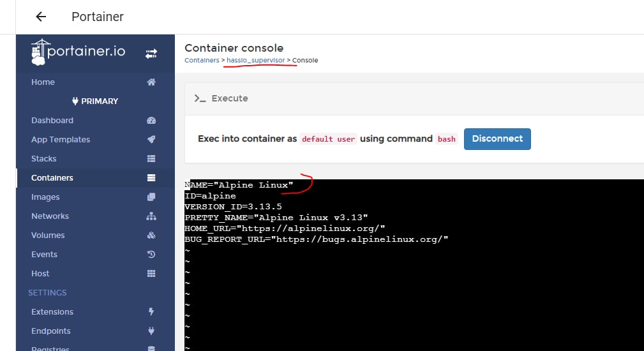Open the Events page

pyautogui.click(x=44, y=254)
